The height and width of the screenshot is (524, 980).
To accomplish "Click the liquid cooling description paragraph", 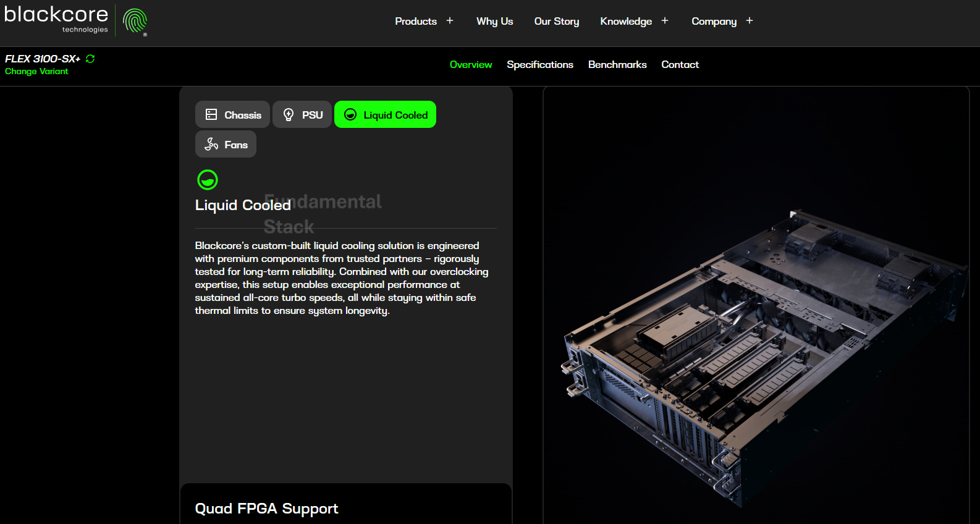I will click(342, 278).
